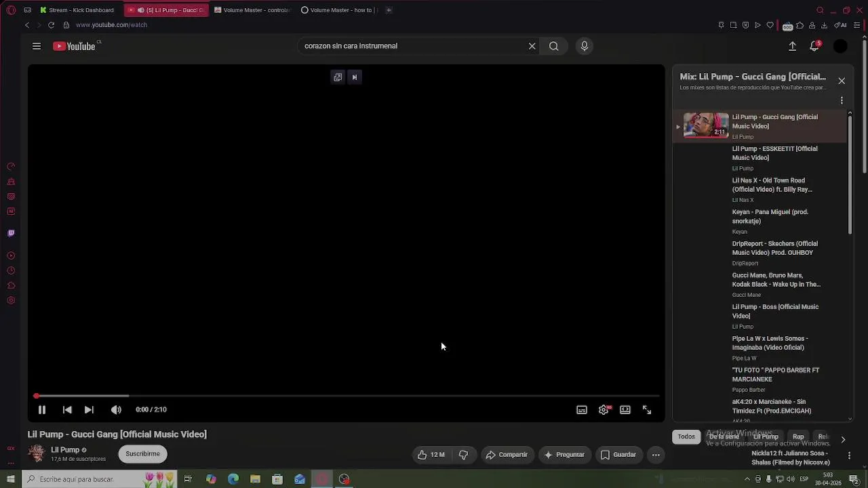Image resolution: width=868 pixels, height=488 pixels.
Task: Switch to Stream - Kick Dashboard tab
Action: [77, 10]
